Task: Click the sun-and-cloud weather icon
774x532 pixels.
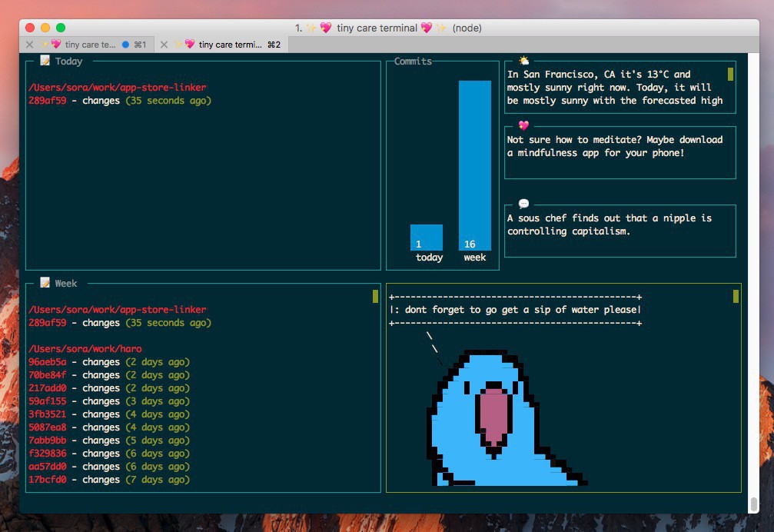Action: tap(523, 61)
